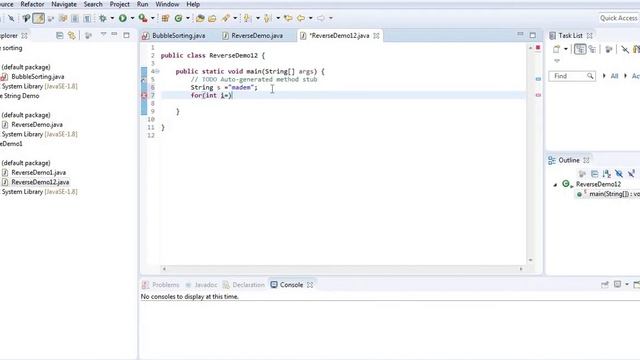Click Collapse All icon in Outline
640x360 pixels.
[x=595, y=173]
